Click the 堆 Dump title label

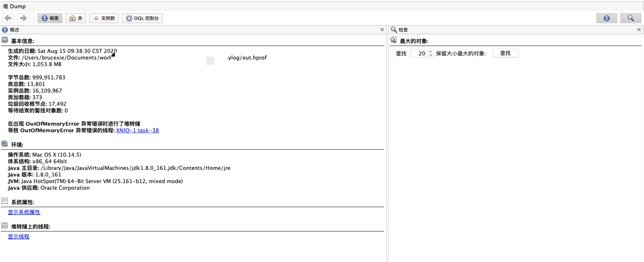(14, 6)
